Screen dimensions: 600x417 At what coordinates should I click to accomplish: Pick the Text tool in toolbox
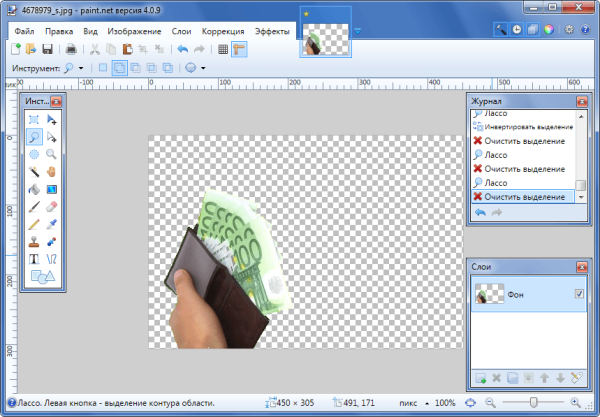[x=34, y=259]
